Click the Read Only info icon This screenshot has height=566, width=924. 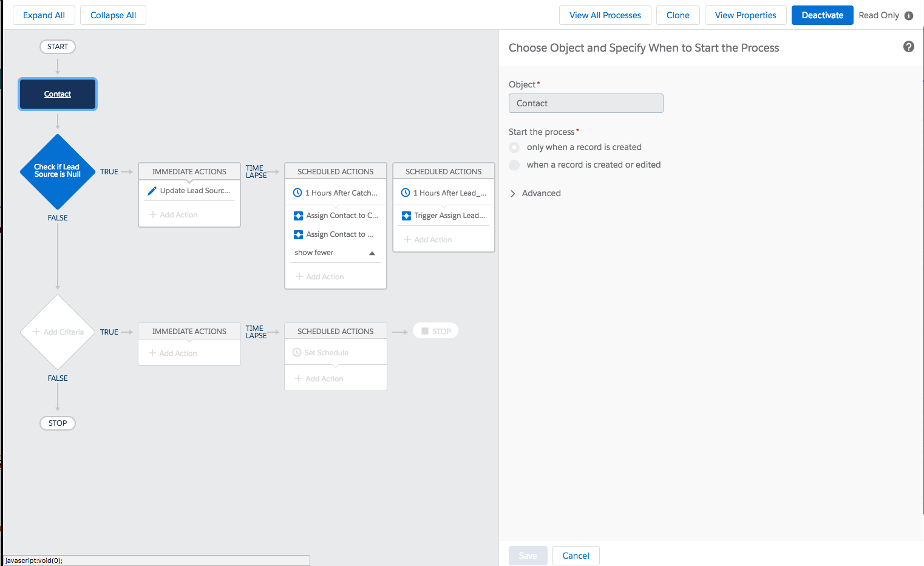(909, 16)
